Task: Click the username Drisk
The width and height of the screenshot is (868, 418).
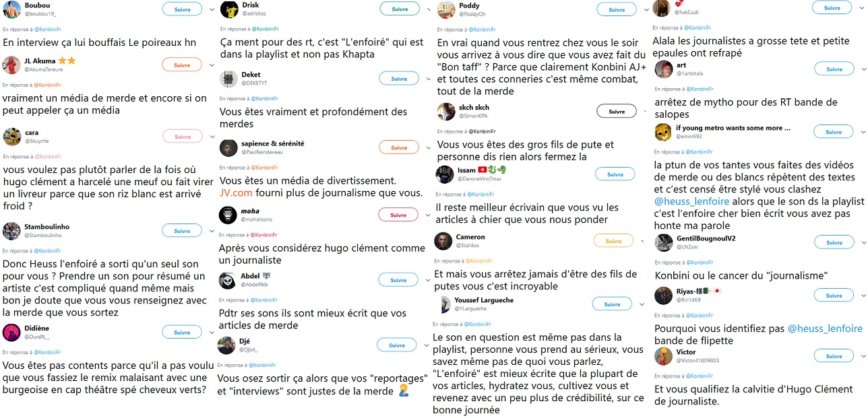Action: (250, 5)
